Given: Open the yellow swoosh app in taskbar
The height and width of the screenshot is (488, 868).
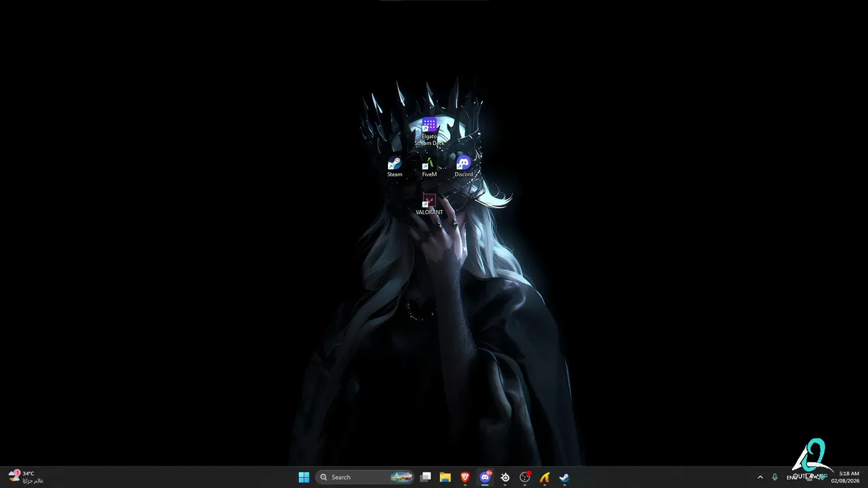Looking at the screenshot, I should [545, 477].
